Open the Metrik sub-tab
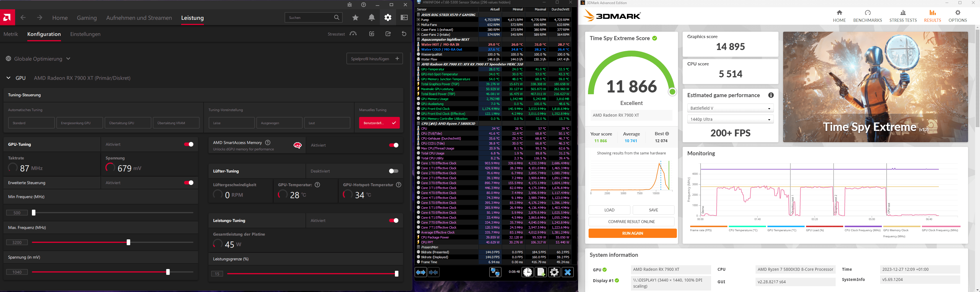 pos(11,34)
